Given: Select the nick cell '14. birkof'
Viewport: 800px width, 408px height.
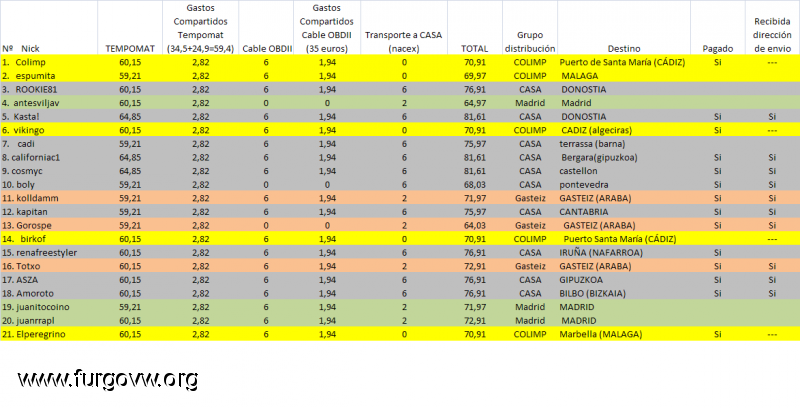Looking at the screenshot, I should (x=24, y=239).
